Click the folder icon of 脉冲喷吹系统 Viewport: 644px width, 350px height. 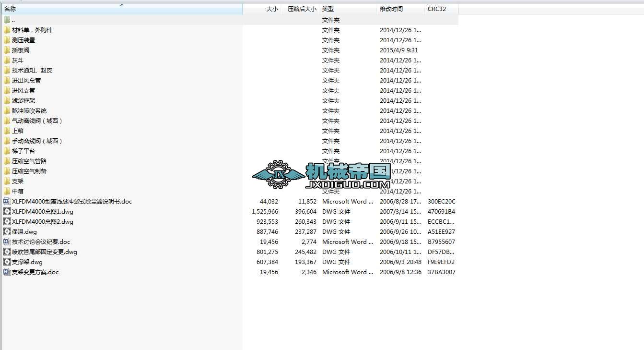coord(8,110)
